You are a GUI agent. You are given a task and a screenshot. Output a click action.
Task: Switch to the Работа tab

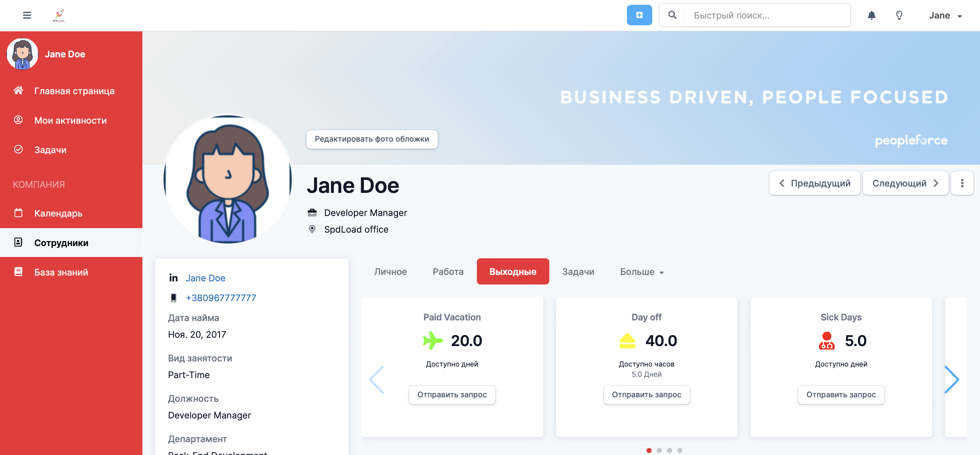click(448, 272)
